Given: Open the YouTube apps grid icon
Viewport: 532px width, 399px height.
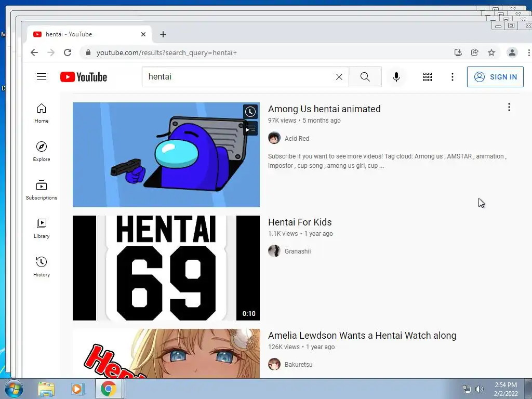Looking at the screenshot, I should (428, 77).
